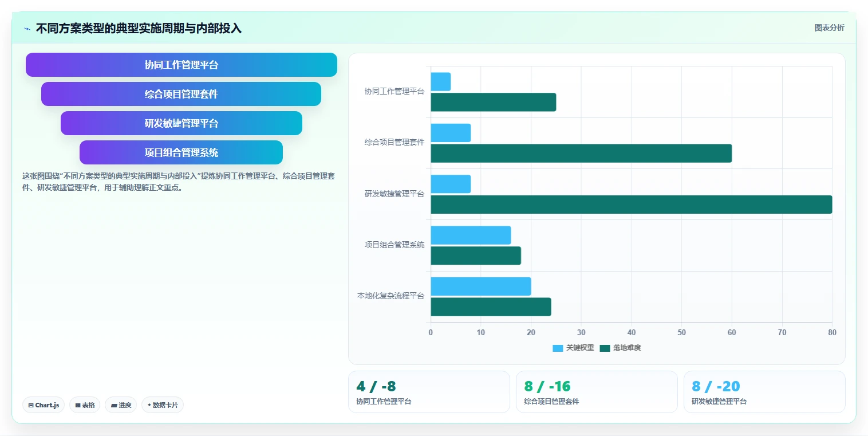The image size is (868, 436).
Task: Click the dark green 综合项目管理套件 bar
Action: pos(581,153)
